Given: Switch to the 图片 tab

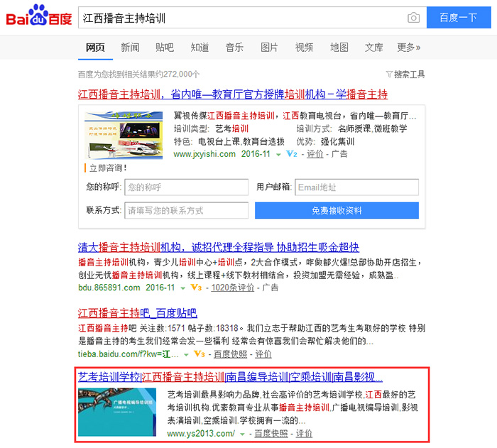Looking at the screenshot, I should 269,48.
